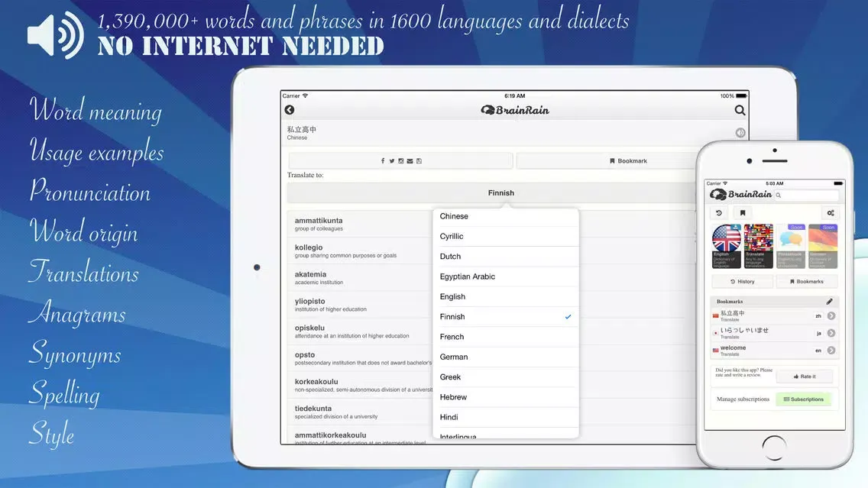Choose Egyptian Arabic from the language list
Screen dimensions: 868x488
[505, 276]
